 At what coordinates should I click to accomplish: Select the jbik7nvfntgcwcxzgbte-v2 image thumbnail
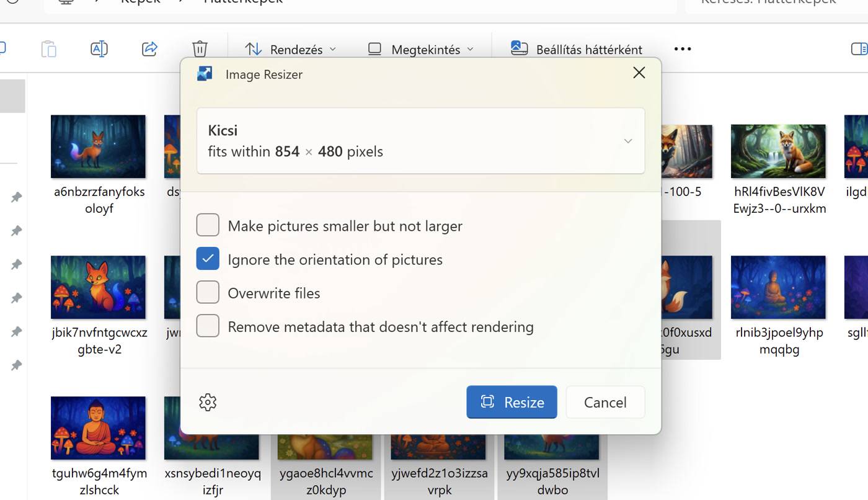point(98,287)
